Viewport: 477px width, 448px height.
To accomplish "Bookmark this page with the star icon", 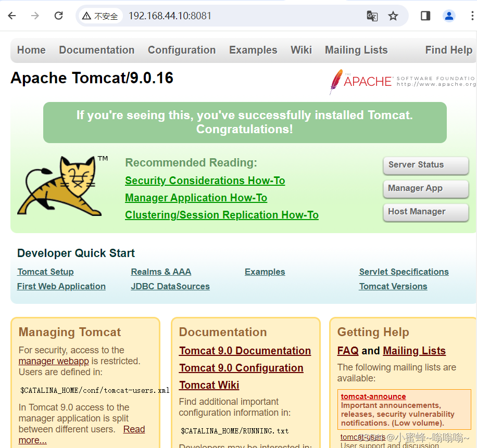I will (x=393, y=16).
